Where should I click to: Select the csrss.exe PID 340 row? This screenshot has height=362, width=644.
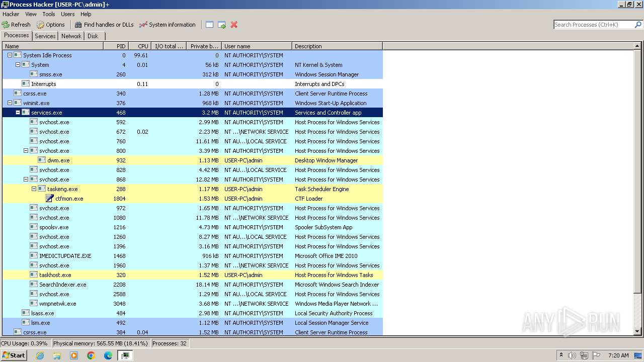(193, 94)
